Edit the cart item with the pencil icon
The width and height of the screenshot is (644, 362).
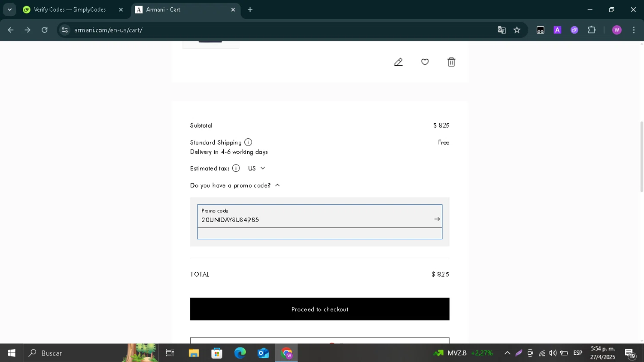pos(398,62)
